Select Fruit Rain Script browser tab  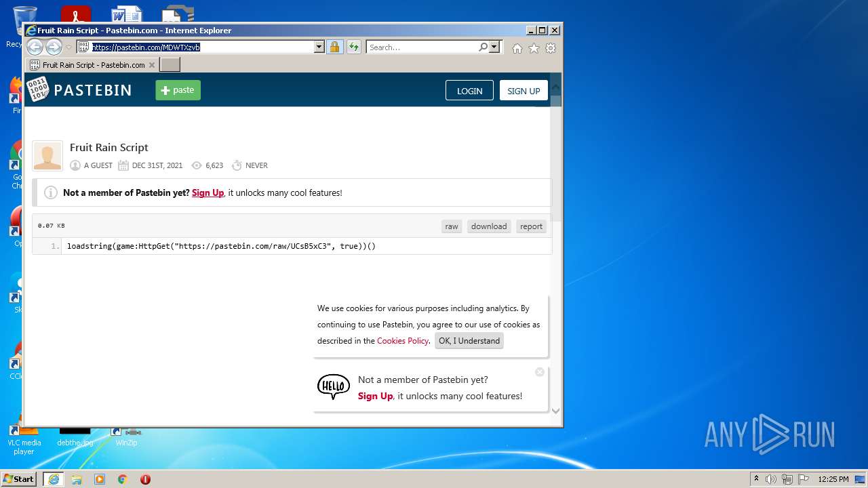tap(92, 65)
